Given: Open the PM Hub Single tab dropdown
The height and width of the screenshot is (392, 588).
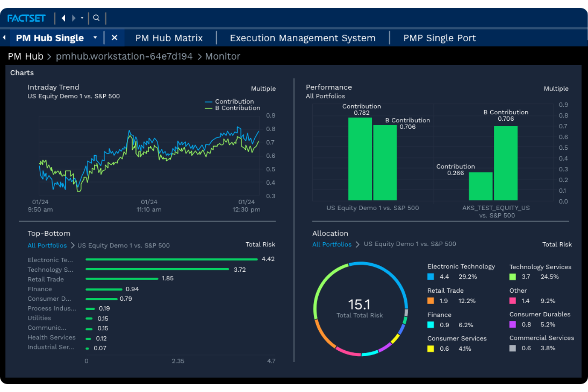Looking at the screenshot, I should (x=95, y=38).
